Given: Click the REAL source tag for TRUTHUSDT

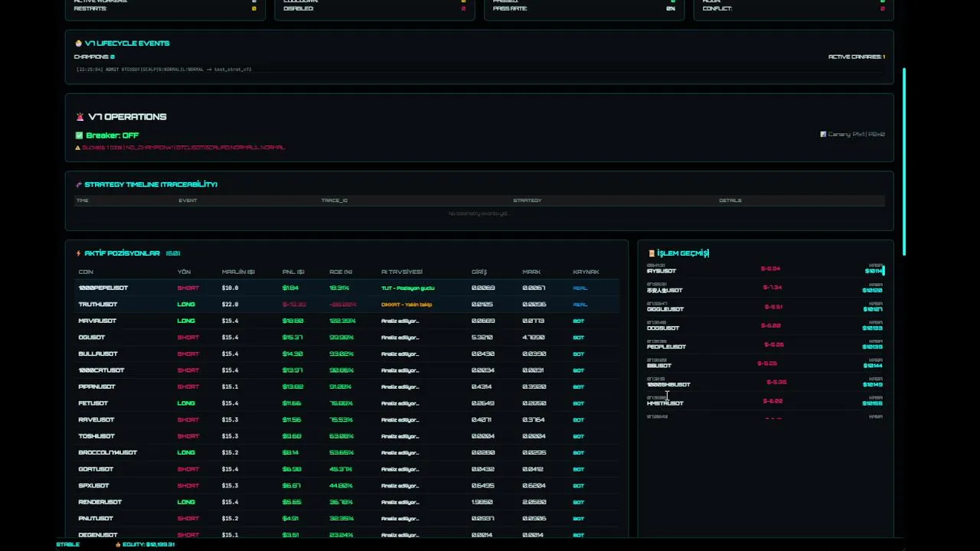Looking at the screenshot, I should [580, 305].
